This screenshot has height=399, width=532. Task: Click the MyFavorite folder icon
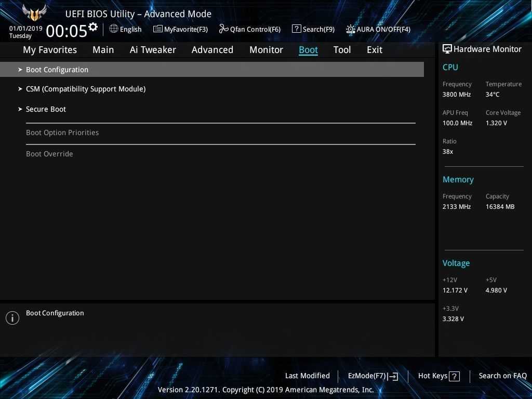click(x=157, y=29)
